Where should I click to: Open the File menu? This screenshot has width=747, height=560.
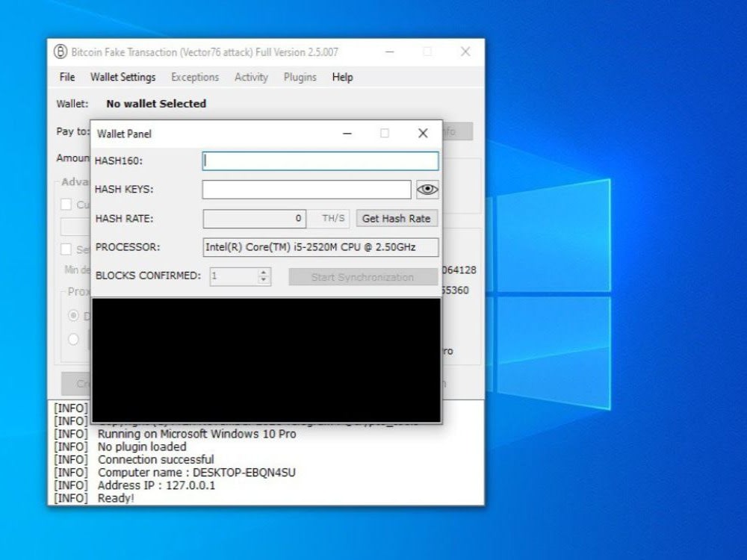pos(67,77)
